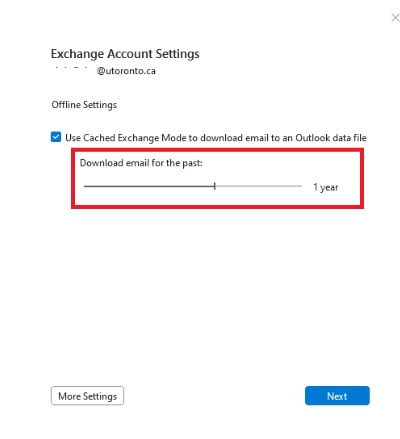This screenshot has width=400, height=439.
Task: Click the Use Cached Exchange Mode label text
Action: click(x=216, y=138)
